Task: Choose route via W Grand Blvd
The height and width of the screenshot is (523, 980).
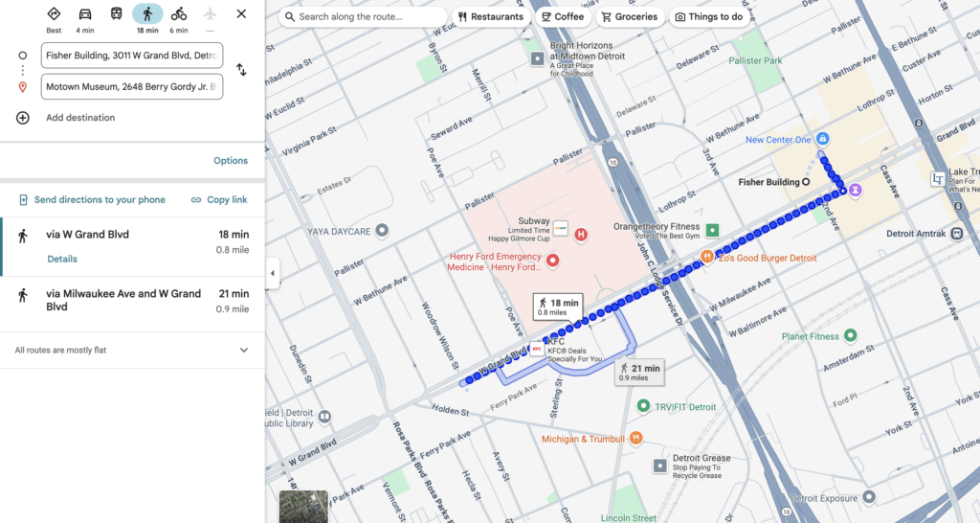Action: click(132, 246)
